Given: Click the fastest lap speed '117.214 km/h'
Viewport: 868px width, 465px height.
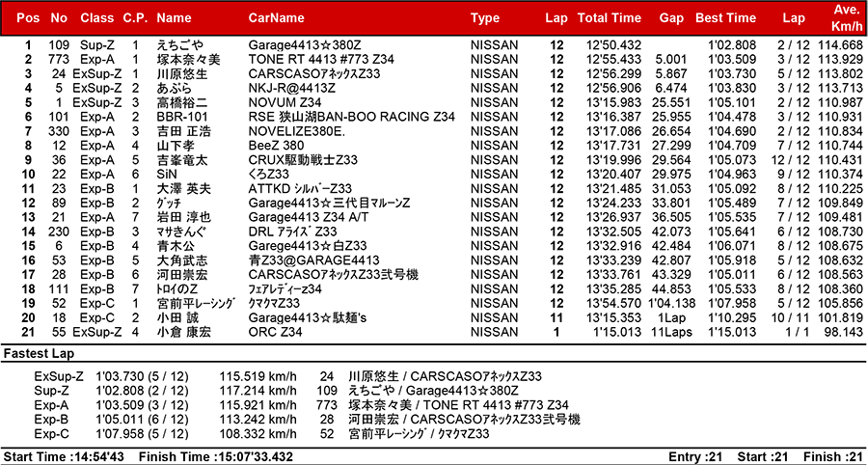Looking at the screenshot, I should [258, 392].
